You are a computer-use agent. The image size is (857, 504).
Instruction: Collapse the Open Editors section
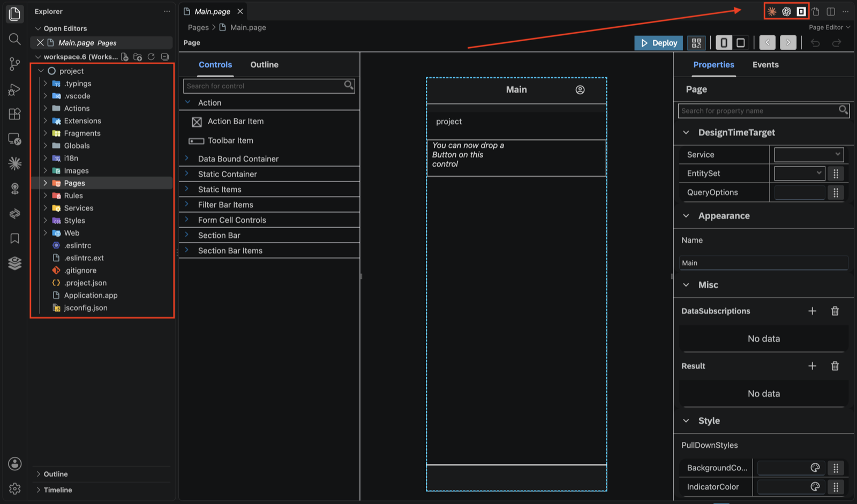[38, 28]
